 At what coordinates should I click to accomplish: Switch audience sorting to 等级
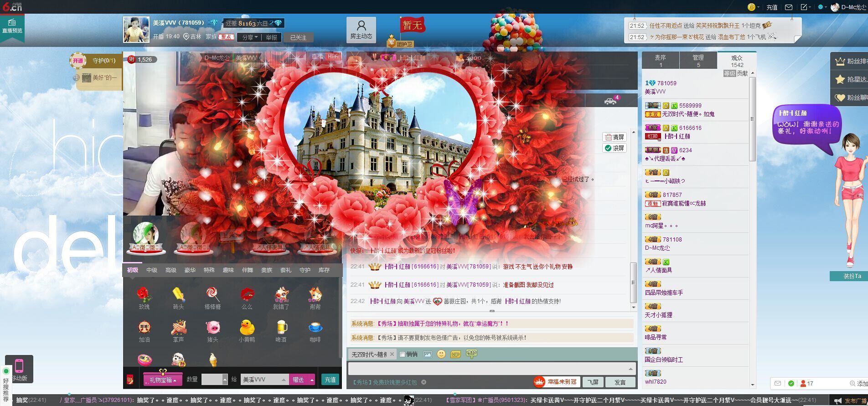(x=729, y=73)
